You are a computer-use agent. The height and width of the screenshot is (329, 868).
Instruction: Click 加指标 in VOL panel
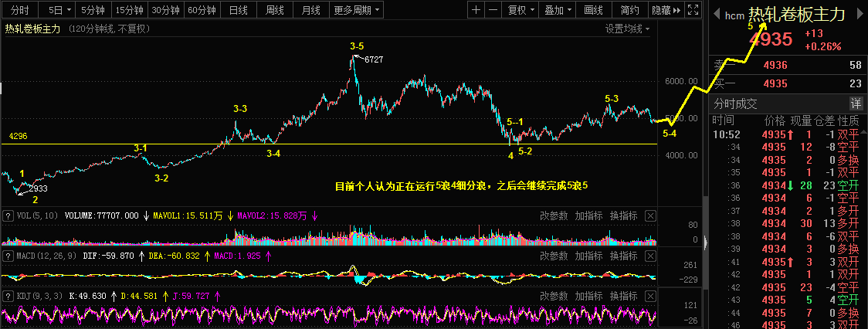588,215
